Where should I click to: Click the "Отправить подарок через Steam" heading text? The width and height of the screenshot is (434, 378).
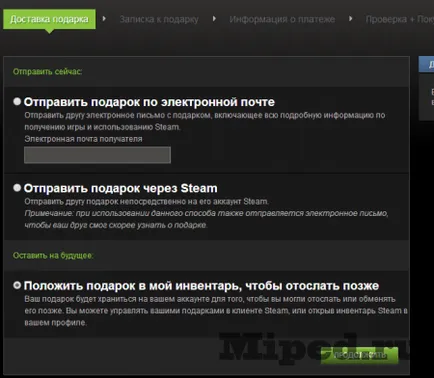120,188
